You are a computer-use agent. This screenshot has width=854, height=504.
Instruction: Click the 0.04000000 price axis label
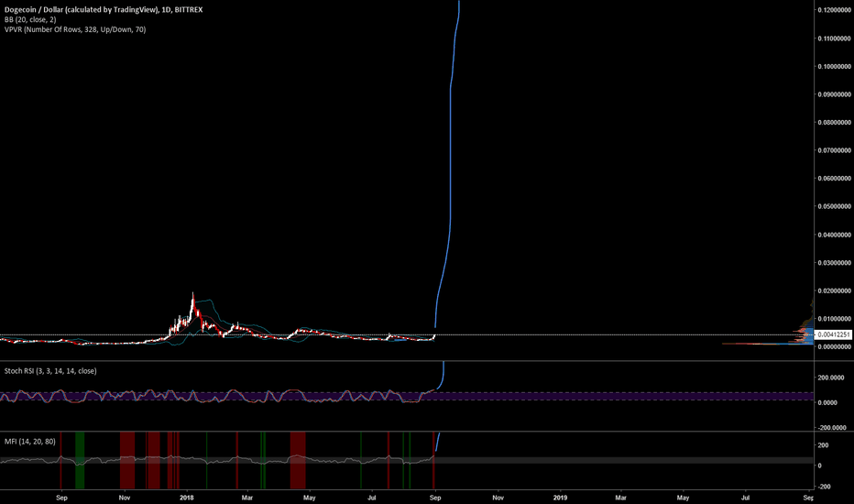[834, 235]
